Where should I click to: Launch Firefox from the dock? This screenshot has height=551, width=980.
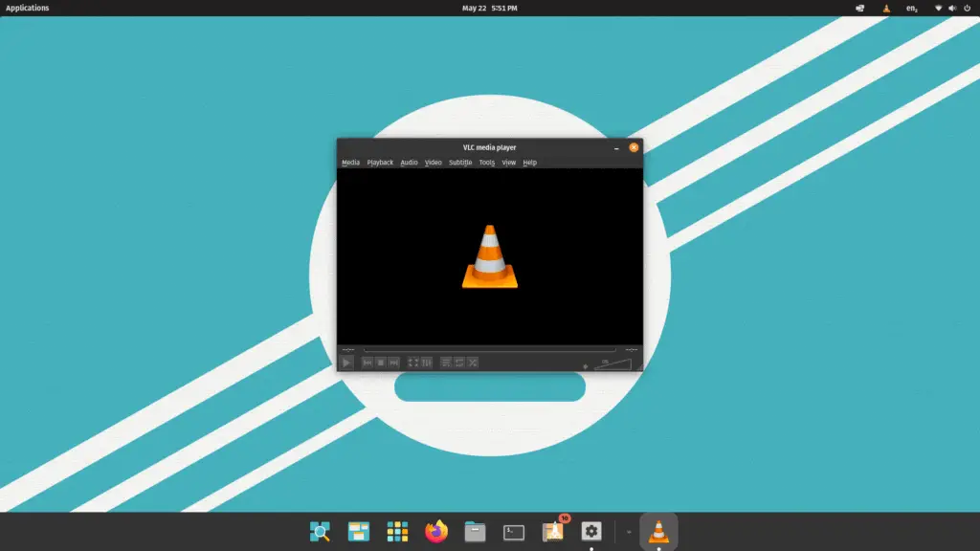pos(436,532)
